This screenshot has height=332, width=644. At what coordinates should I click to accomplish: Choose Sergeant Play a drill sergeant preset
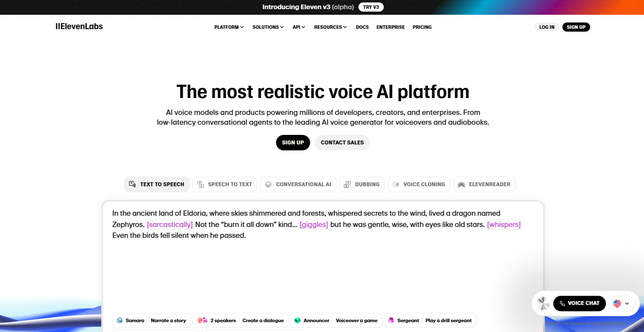(430, 320)
